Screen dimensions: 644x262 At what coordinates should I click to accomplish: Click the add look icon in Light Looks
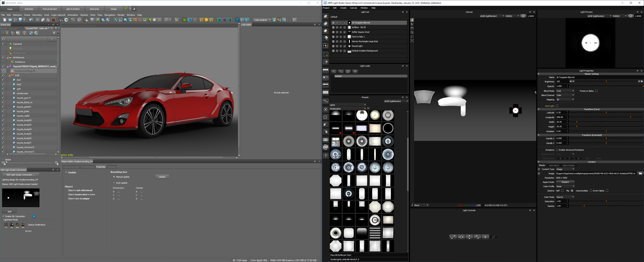click(x=333, y=71)
